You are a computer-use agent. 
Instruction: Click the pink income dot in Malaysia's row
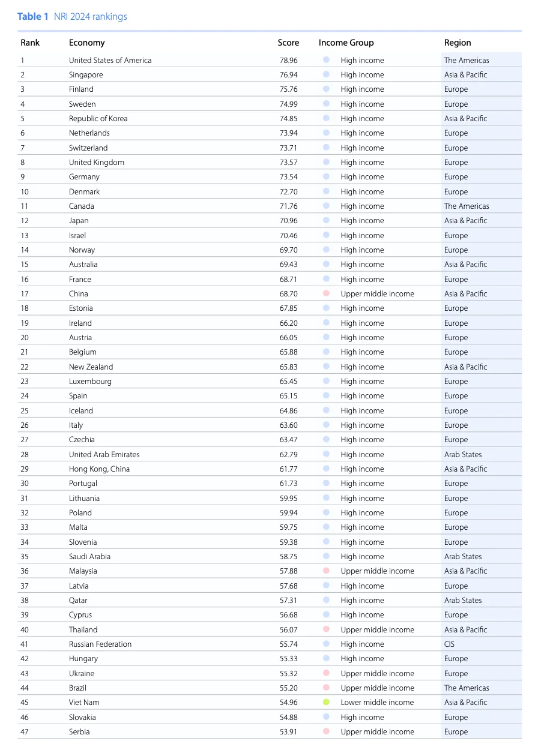click(326, 571)
